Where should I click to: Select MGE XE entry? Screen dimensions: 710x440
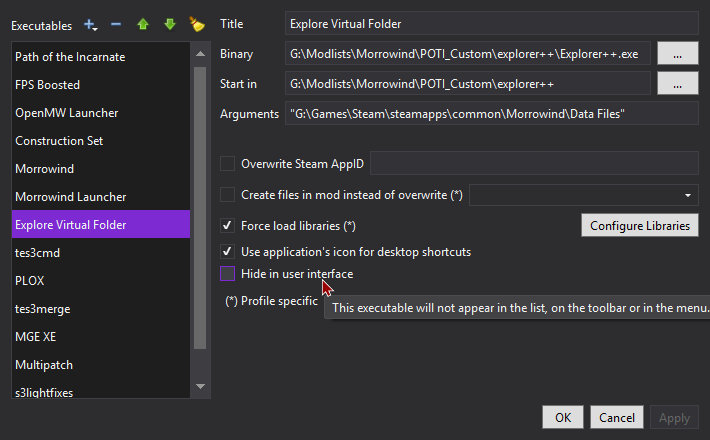coord(101,337)
